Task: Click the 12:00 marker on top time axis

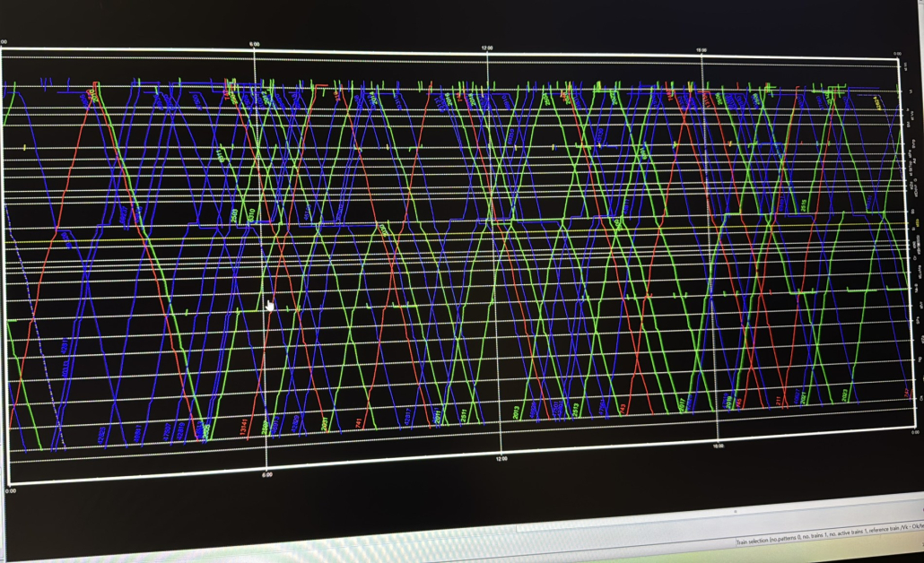Action: (x=487, y=47)
